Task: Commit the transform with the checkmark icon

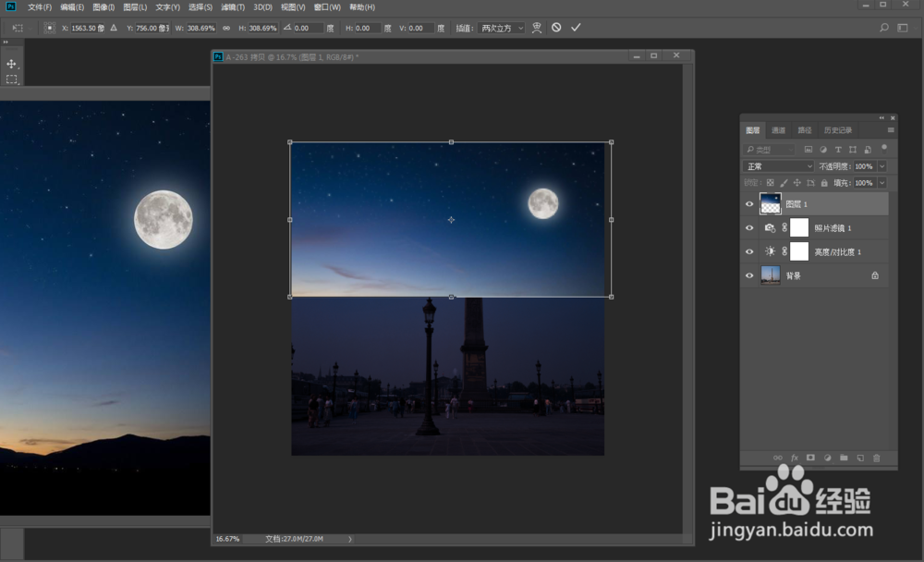Action: [x=576, y=28]
